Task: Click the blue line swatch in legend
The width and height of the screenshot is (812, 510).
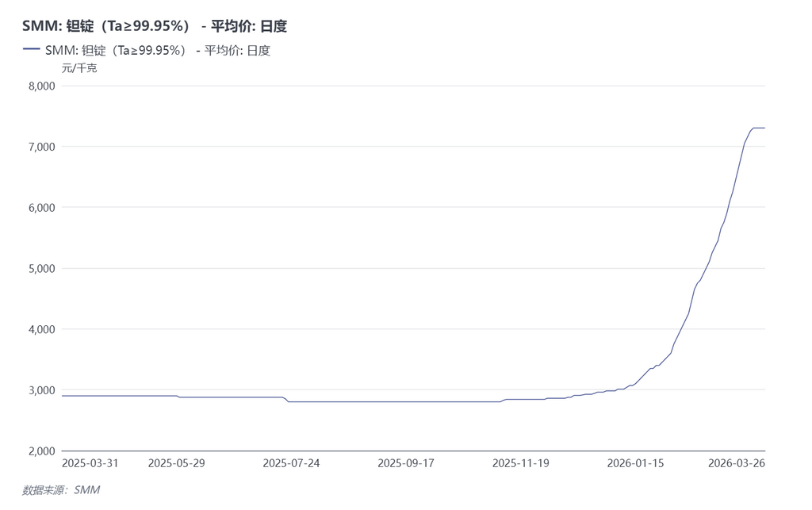Action: [x=32, y=50]
